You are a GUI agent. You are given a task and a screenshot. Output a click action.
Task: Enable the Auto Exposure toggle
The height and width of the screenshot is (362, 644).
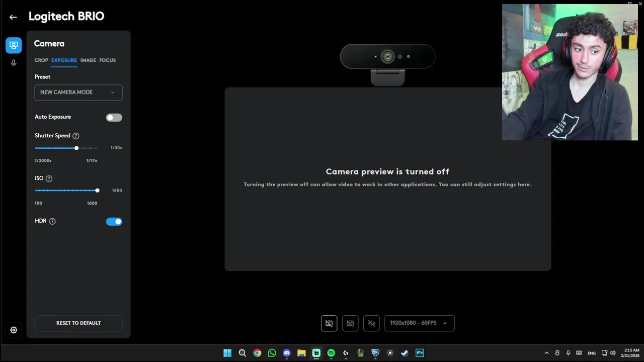[114, 118]
